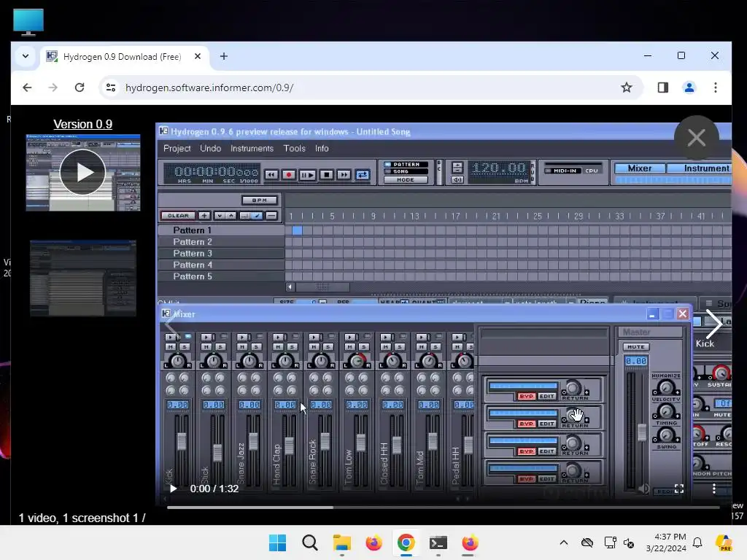Image resolution: width=747 pixels, height=560 pixels.
Task: Click the fast-forward transport button in Hydrogen
Action: [344, 175]
